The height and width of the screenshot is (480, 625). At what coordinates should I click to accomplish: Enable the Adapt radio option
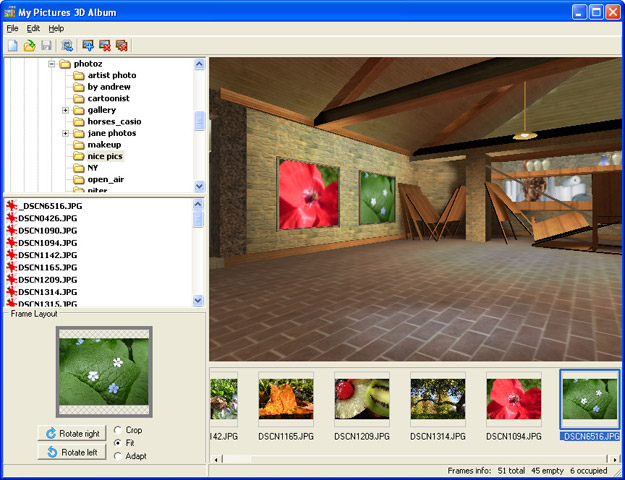119,456
